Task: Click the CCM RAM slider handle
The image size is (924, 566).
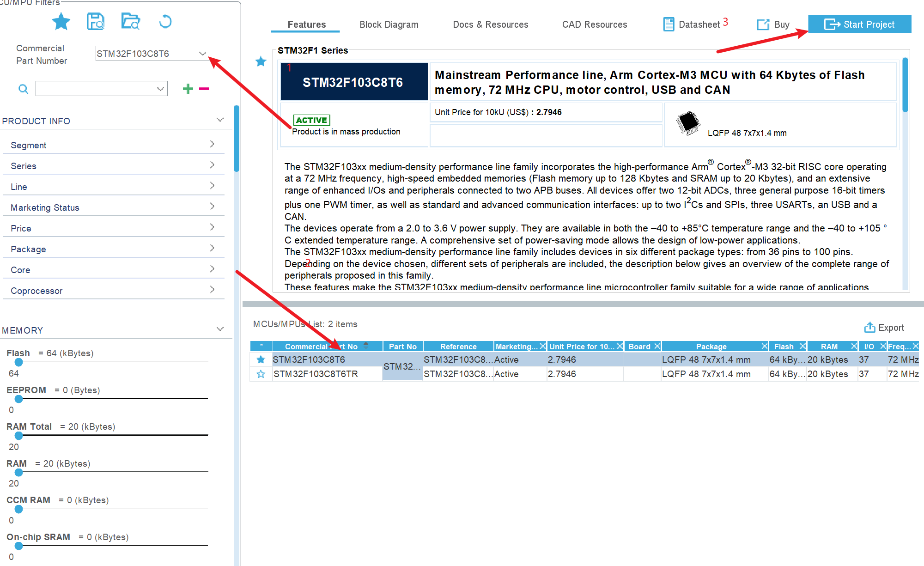Action: [18, 509]
